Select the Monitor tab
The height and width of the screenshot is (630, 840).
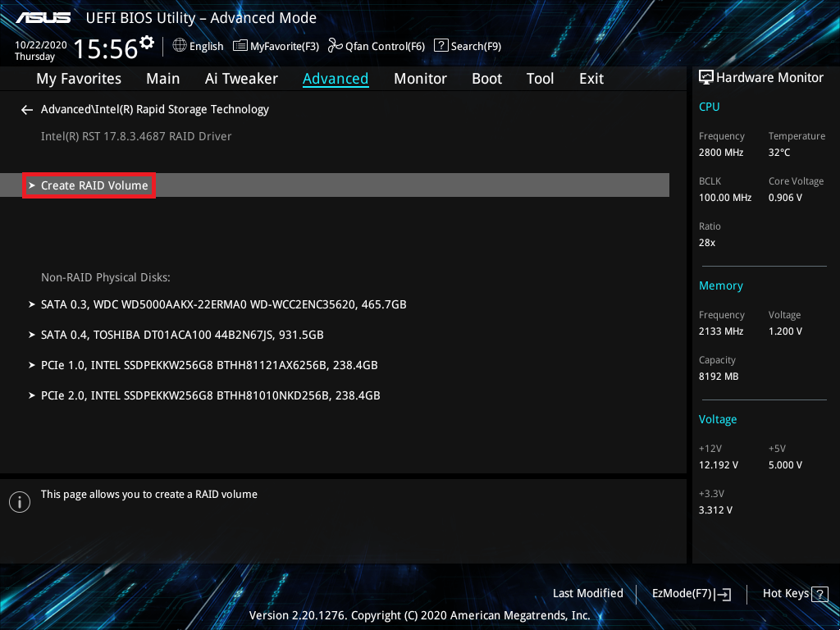420,79
